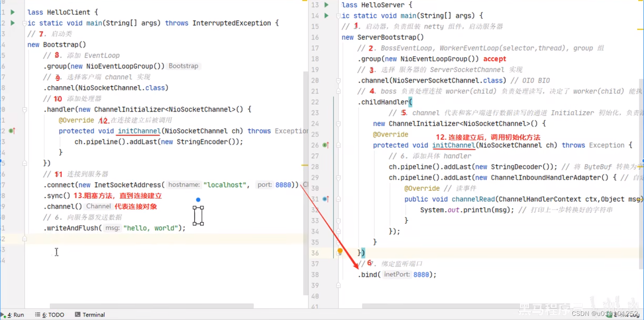Click the left editor horizontal scrollbar
The width and height of the screenshot is (644, 320).
152,306
